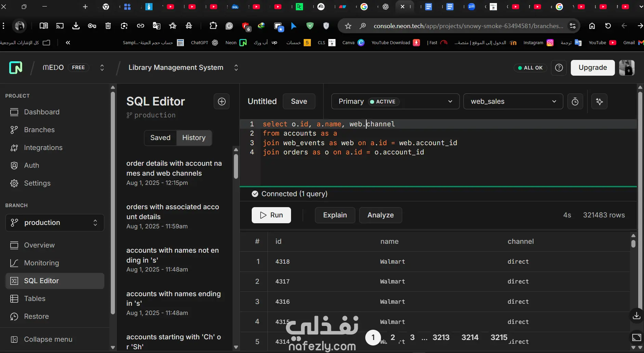
Task: Click the Analyze button
Action: point(380,215)
